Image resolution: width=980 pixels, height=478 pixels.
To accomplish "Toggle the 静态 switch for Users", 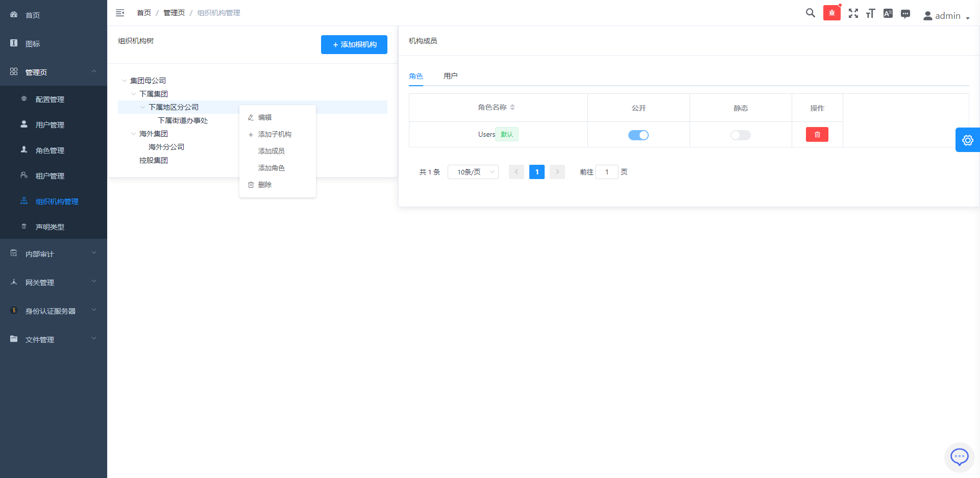I will [740, 135].
